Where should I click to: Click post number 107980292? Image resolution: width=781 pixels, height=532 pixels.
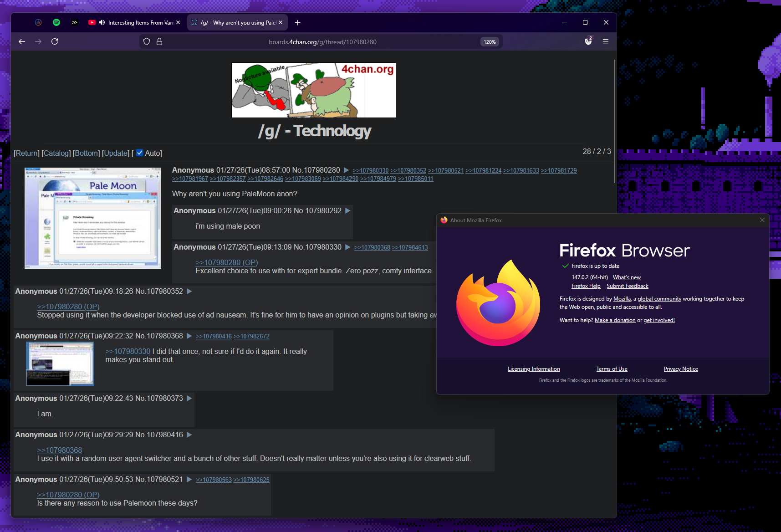pos(323,211)
